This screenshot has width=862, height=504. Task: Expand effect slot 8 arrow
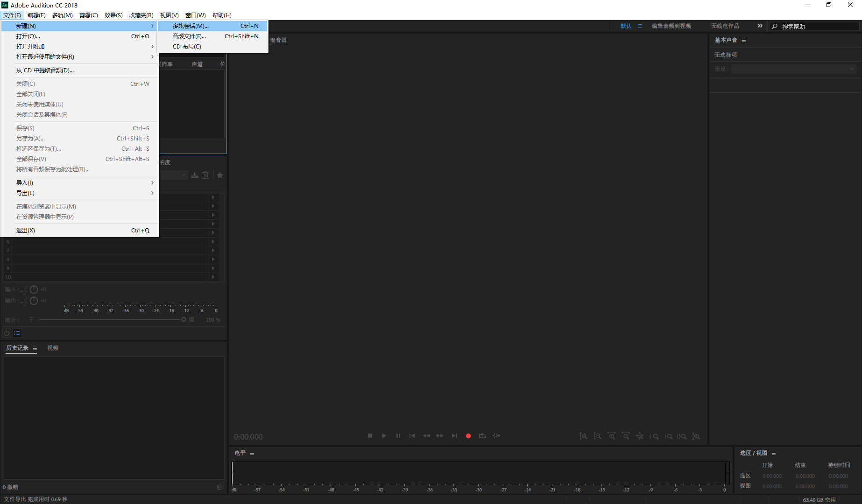(x=213, y=259)
